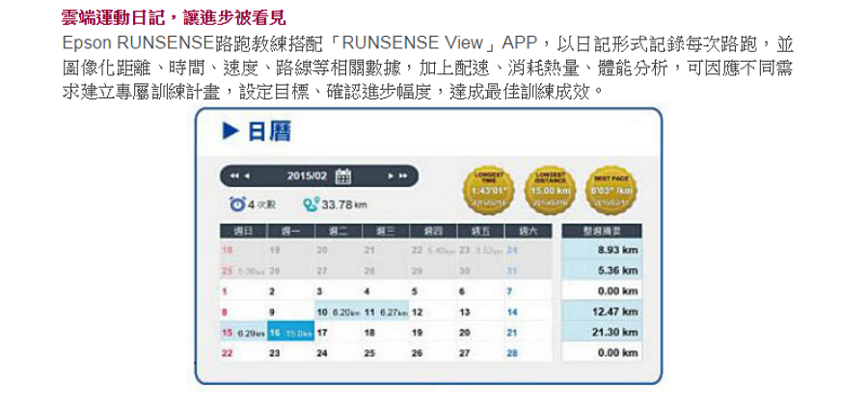Click the 33.78 km monthly distance

coord(344,205)
